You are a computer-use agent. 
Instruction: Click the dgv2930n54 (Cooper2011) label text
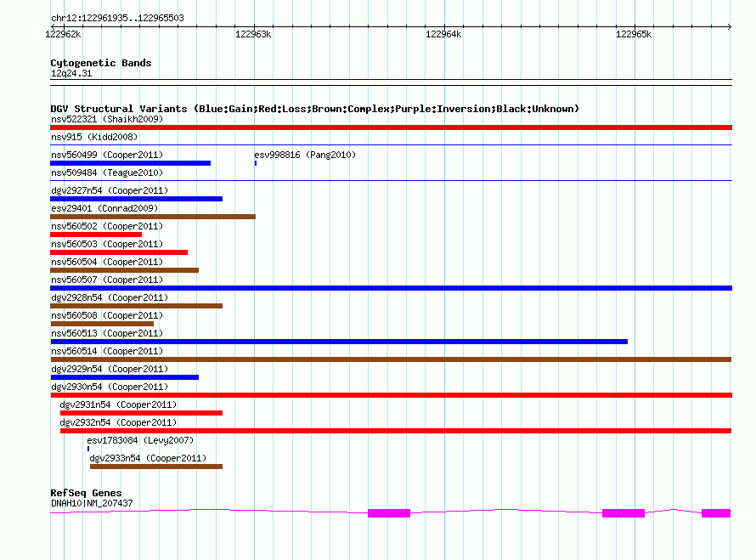[110, 387]
